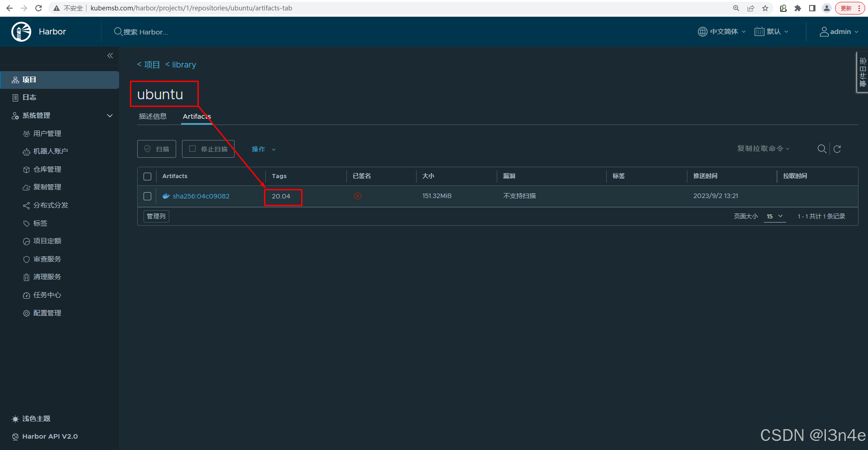
Task: Select the 机器人账户 (robot accounts) sidebar icon
Action: 26,151
